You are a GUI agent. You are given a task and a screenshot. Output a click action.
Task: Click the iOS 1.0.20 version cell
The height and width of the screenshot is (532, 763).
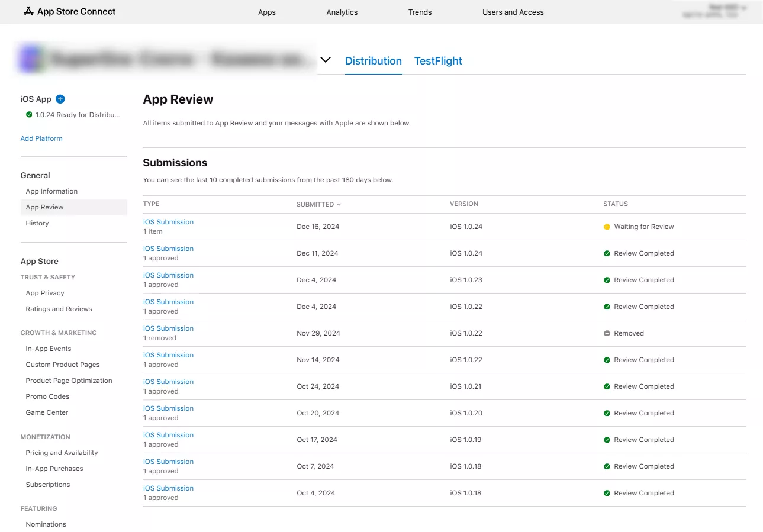coord(466,413)
